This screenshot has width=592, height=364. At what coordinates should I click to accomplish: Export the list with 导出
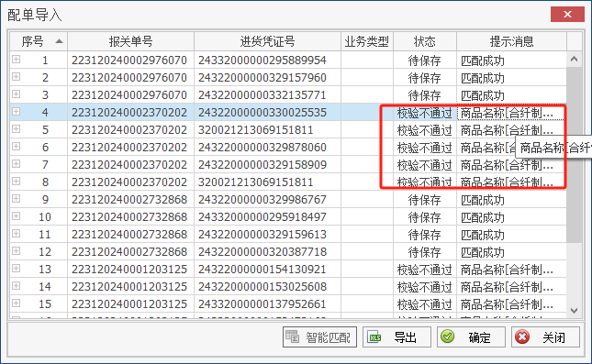pyautogui.click(x=397, y=336)
